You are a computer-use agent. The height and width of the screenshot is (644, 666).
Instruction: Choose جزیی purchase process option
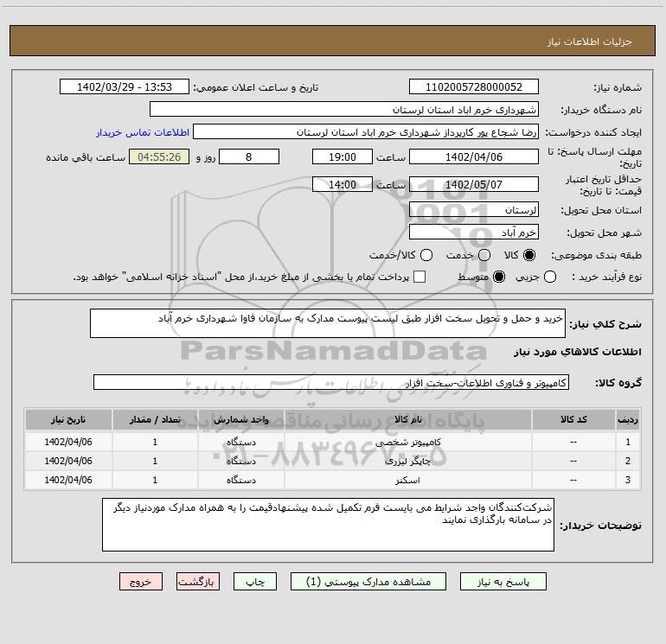[x=550, y=277]
